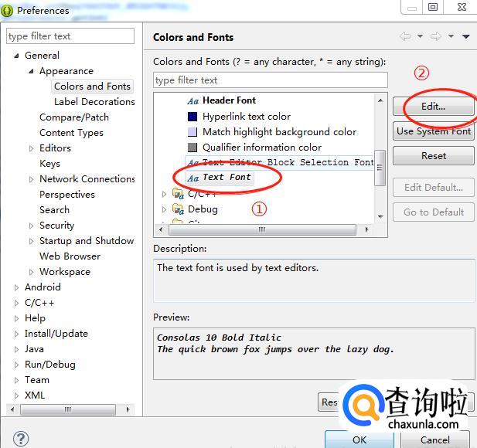This screenshot has height=448, width=477.
Task: Select Qualifier information color swatch
Action: point(193,148)
